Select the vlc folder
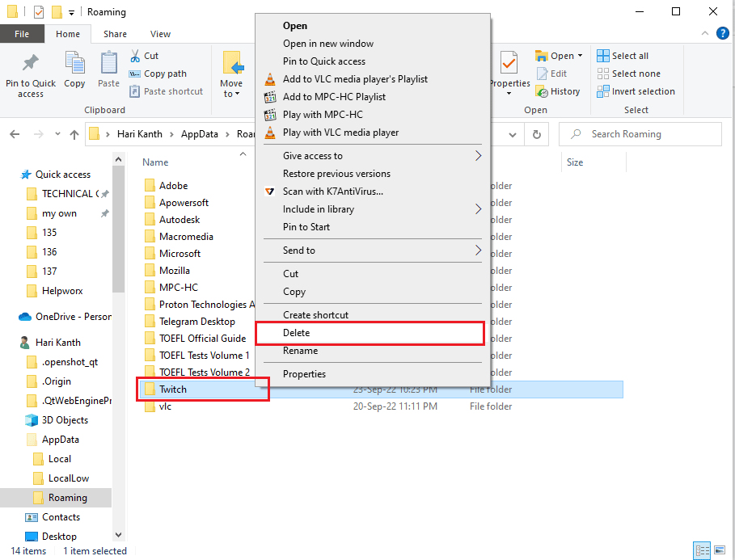This screenshot has height=560, width=735. click(x=165, y=406)
